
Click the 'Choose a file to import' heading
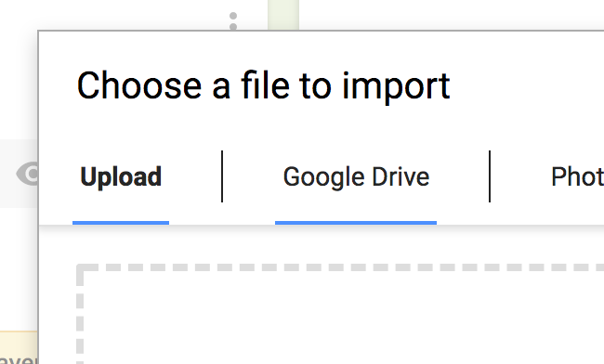point(264,86)
